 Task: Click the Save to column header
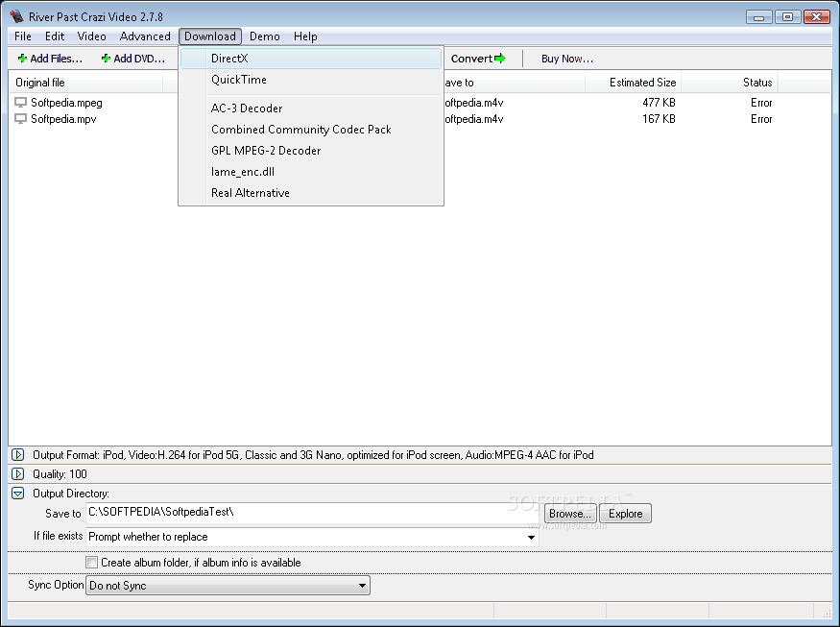click(515, 83)
